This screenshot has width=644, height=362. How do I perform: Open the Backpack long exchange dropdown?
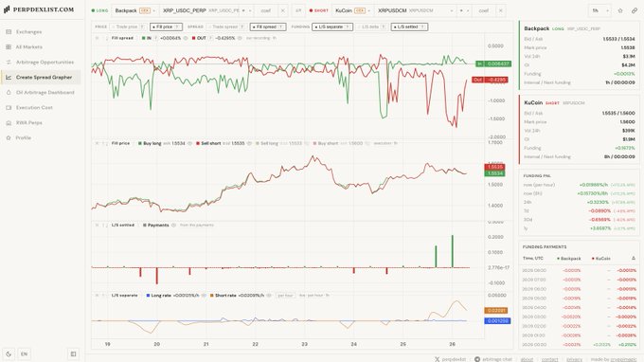pos(134,10)
